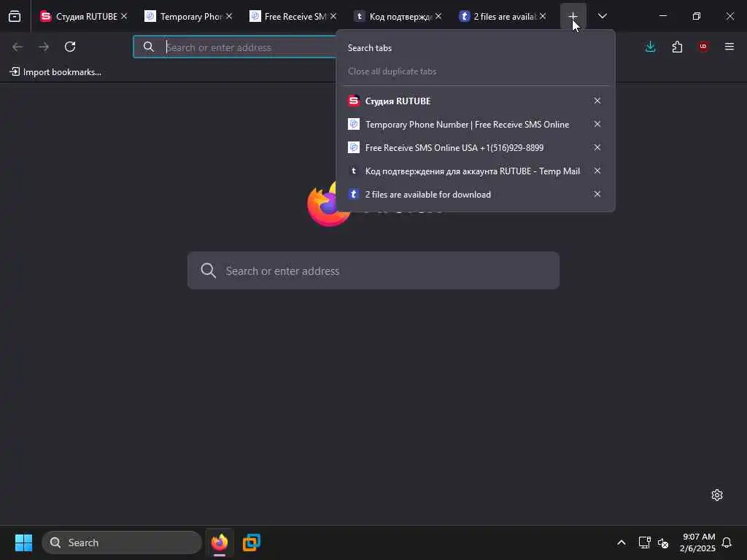Close Студия RUTUBE from the tab list
Screen dimensions: 747x560
(597, 101)
